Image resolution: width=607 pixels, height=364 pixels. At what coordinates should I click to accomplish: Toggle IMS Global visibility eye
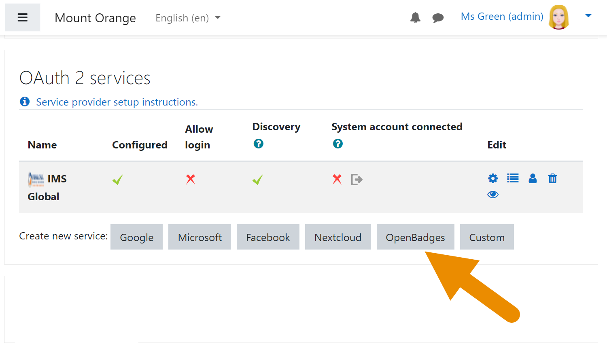(493, 195)
